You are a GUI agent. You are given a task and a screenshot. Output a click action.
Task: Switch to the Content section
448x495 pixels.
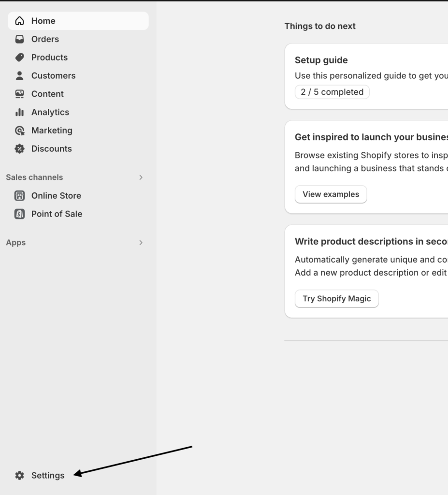click(47, 94)
